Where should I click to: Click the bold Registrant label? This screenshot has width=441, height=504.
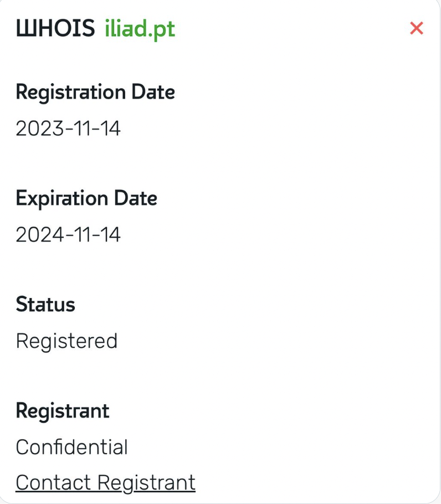(x=63, y=411)
